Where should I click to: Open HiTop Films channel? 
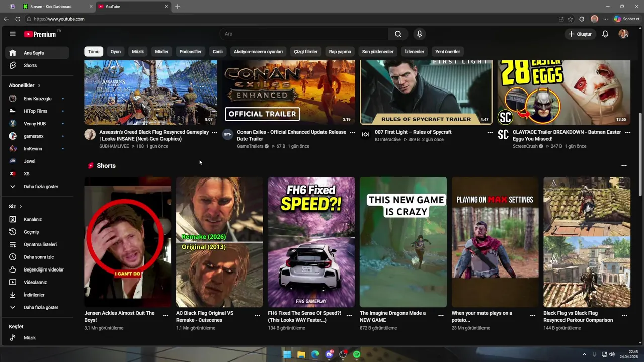pyautogui.click(x=37, y=111)
